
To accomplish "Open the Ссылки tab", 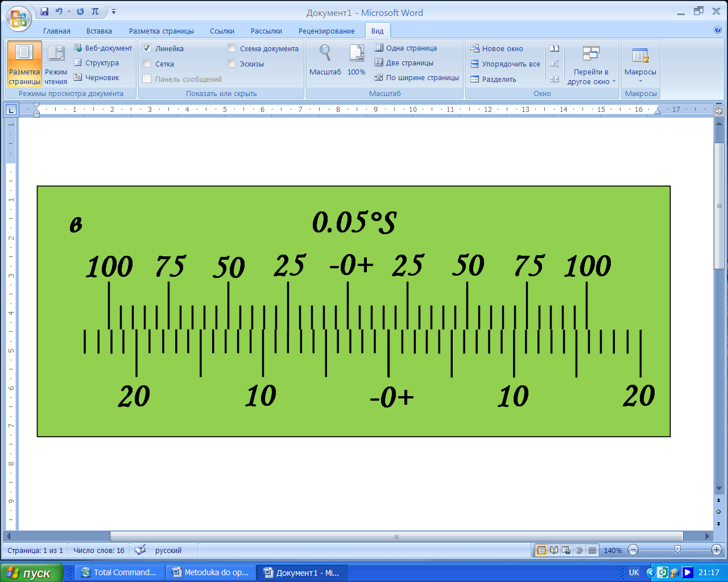I will click(222, 31).
